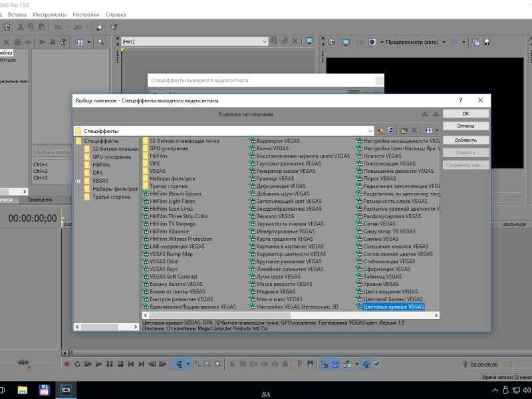Viewport: 532px width, 399px height.
Task: Click Interactive Tutorials icon in main toolbar
Action: (99, 27)
